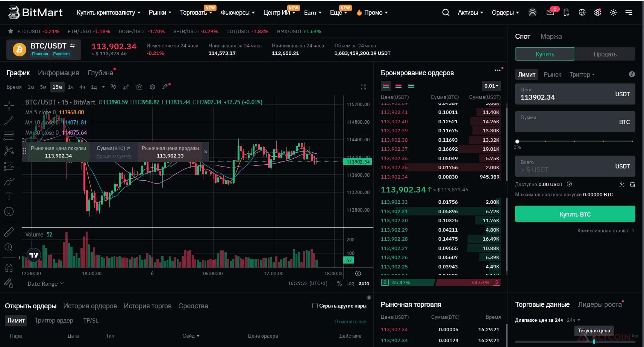This screenshot has width=644, height=347.
Task: Switch to the Маржа tab
Action: (x=551, y=36)
